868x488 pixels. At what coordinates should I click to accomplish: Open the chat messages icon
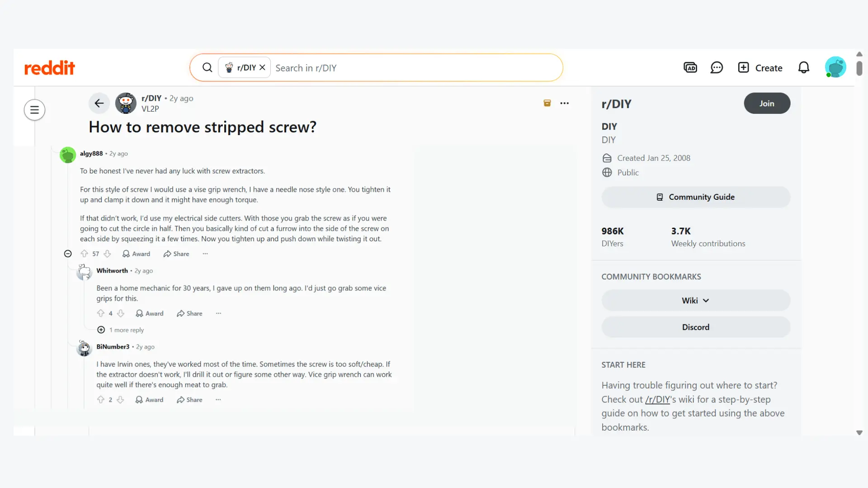[717, 68]
